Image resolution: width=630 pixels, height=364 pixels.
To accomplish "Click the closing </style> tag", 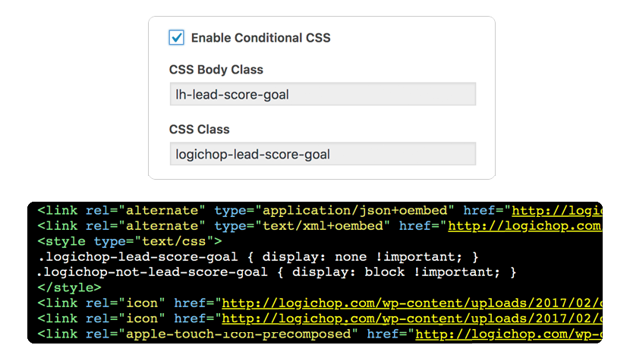I will click(69, 287).
